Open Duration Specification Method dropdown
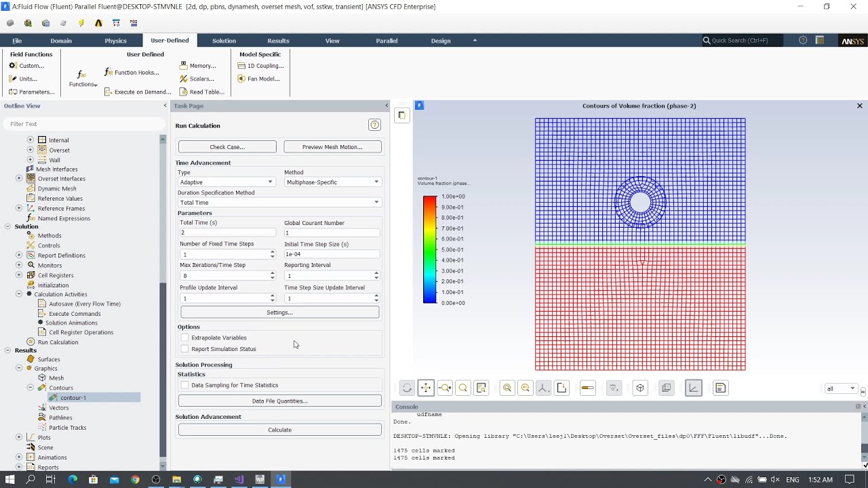Image resolution: width=868 pixels, height=488 pixels. (x=279, y=203)
